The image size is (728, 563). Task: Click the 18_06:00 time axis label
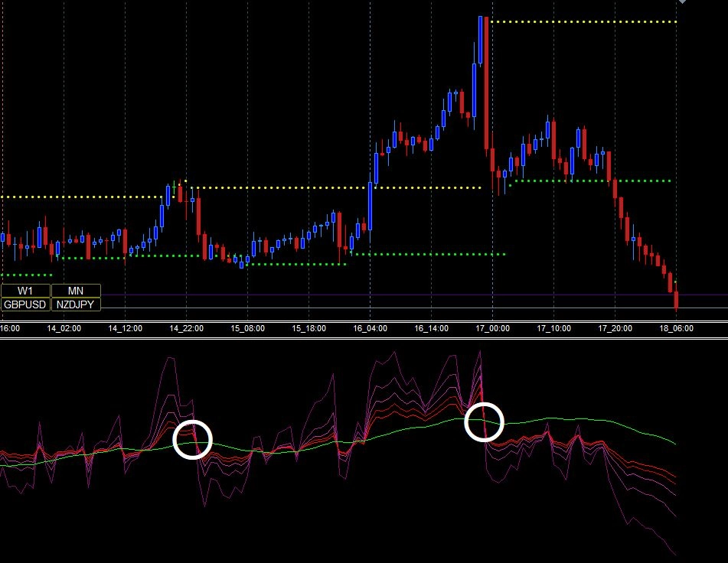click(x=676, y=328)
